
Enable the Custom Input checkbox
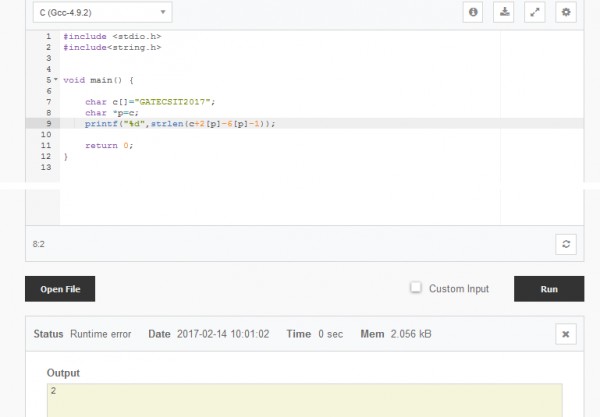(x=416, y=288)
